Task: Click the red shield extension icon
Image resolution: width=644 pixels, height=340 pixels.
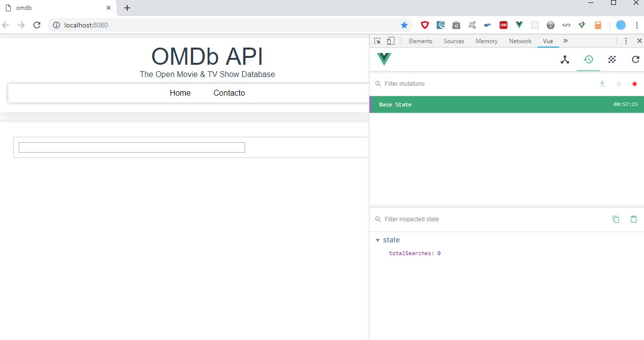Action: coord(425,25)
